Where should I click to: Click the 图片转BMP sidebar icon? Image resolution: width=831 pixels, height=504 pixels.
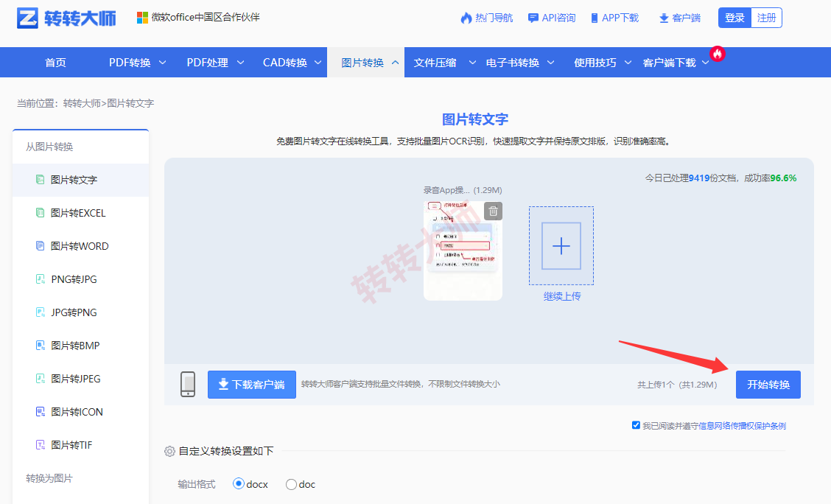(40, 346)
